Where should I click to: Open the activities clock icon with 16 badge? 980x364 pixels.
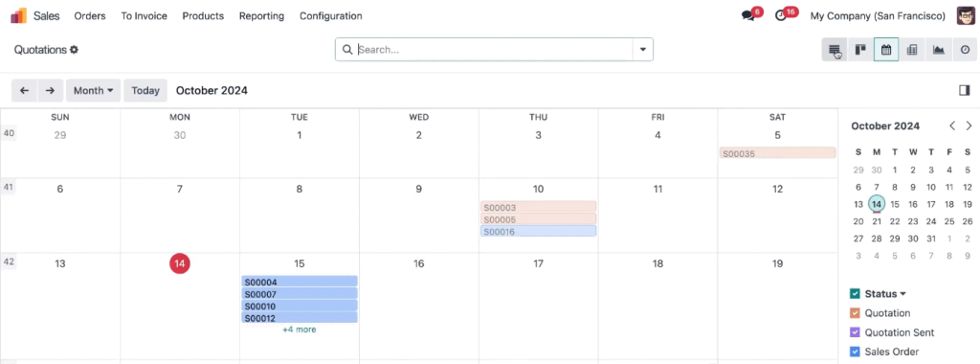(x=781, y=16)
